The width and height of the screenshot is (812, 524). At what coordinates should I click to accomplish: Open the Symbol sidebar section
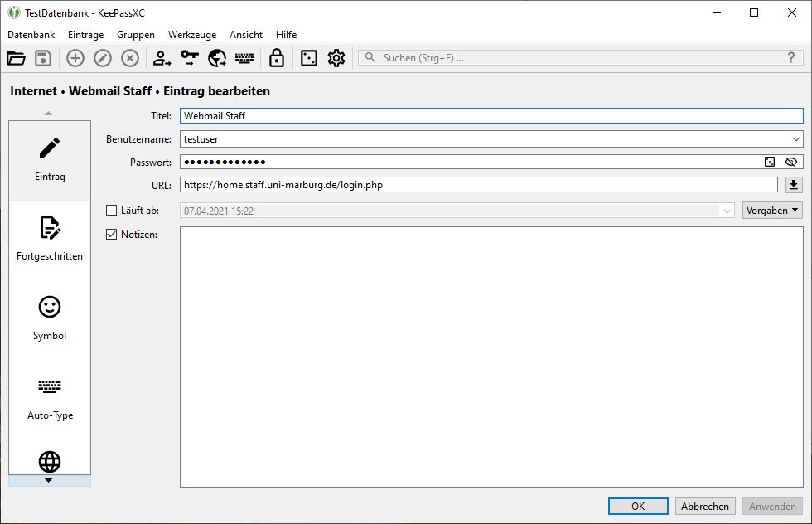pyautogui.click(x=50, y=319)
